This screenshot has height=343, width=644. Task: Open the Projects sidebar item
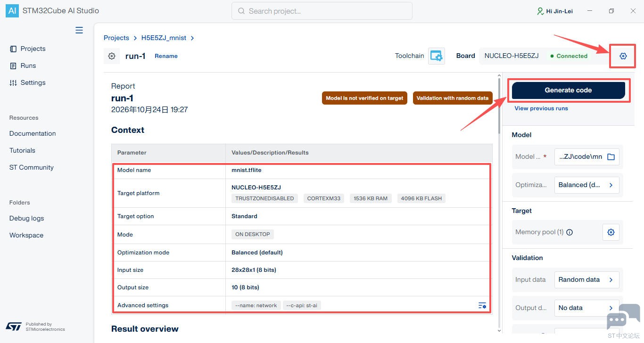coord(28,49)
